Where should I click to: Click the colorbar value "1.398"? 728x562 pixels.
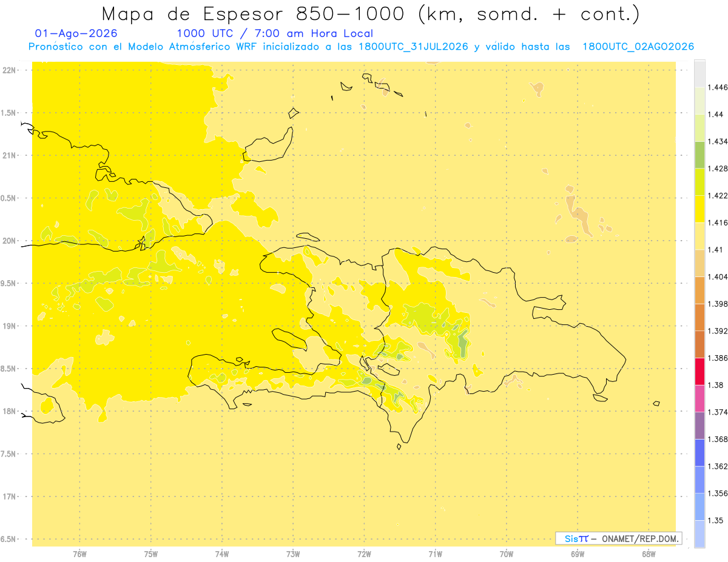[718, 304]
